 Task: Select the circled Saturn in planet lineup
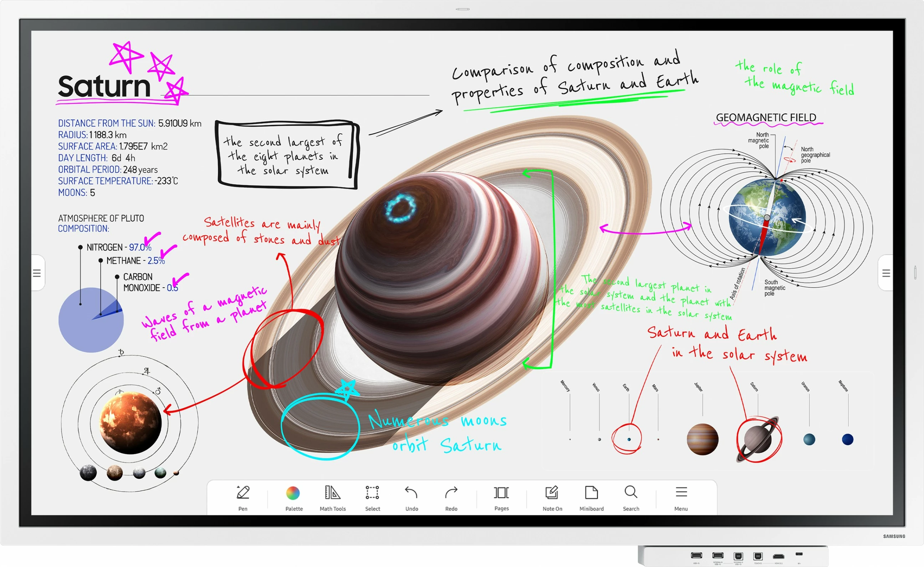pos(758,439)
